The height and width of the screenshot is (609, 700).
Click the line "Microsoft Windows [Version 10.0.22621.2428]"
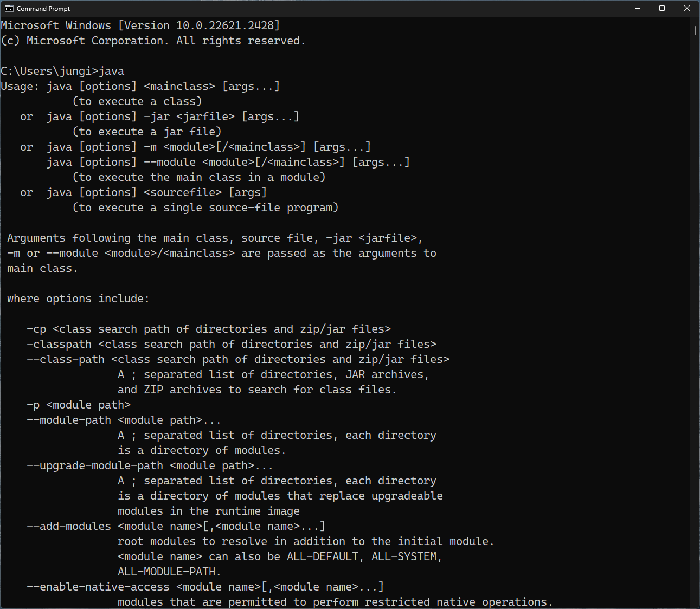(x=140, y=25)
